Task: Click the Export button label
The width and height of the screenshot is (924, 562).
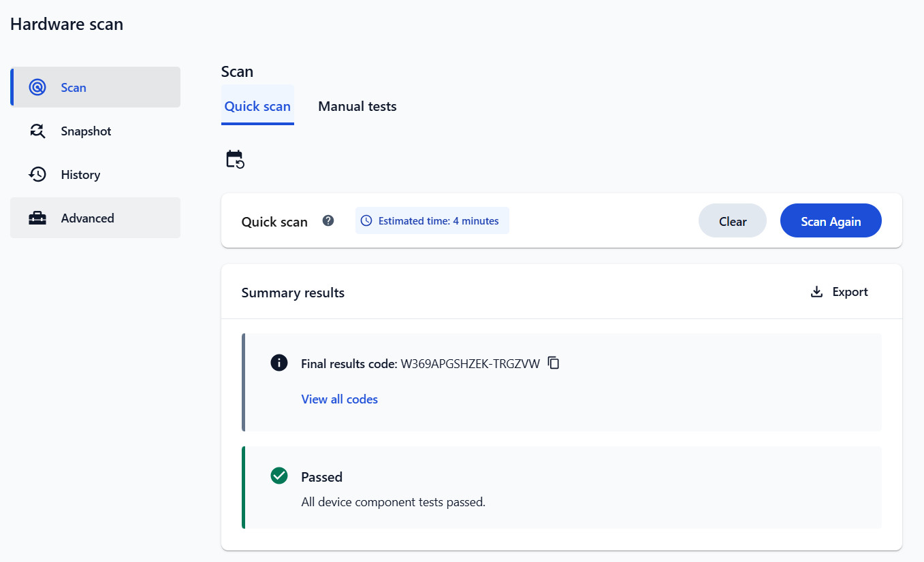Action: [x=850, y=292]
